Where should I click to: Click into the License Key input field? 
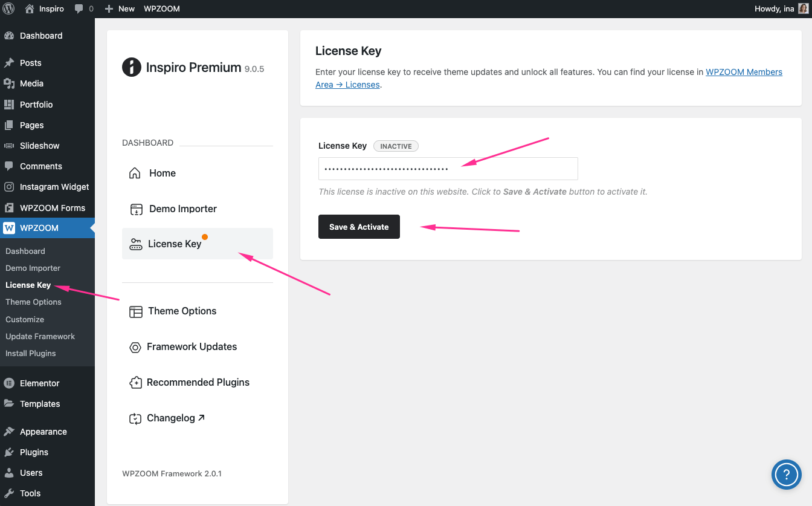tap(448, 169)
